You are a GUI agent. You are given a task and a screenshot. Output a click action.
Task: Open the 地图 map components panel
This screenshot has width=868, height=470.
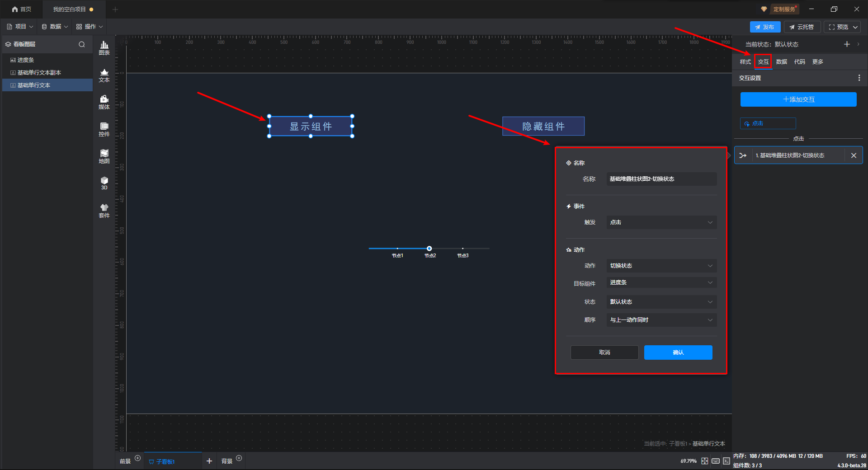[104, 156]
